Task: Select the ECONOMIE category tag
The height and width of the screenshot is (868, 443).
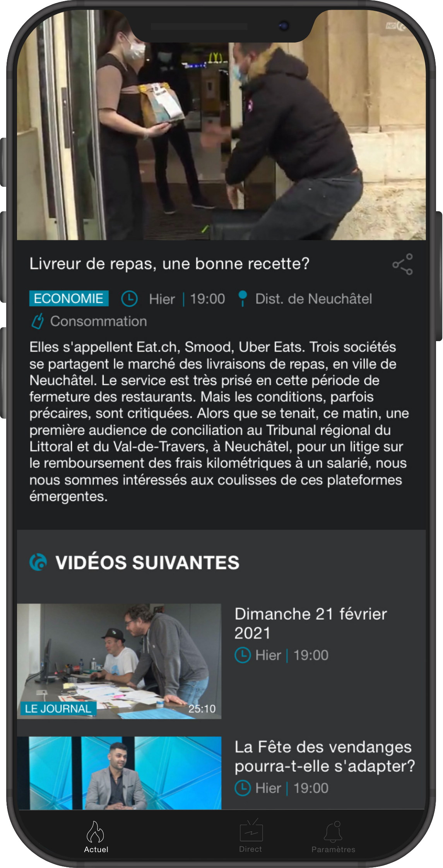Action: [69, 298]
